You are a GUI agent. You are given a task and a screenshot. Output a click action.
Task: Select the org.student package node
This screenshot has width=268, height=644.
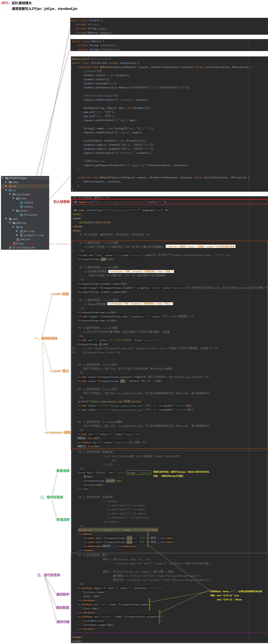pyautogui.click(x=23, y=194)
